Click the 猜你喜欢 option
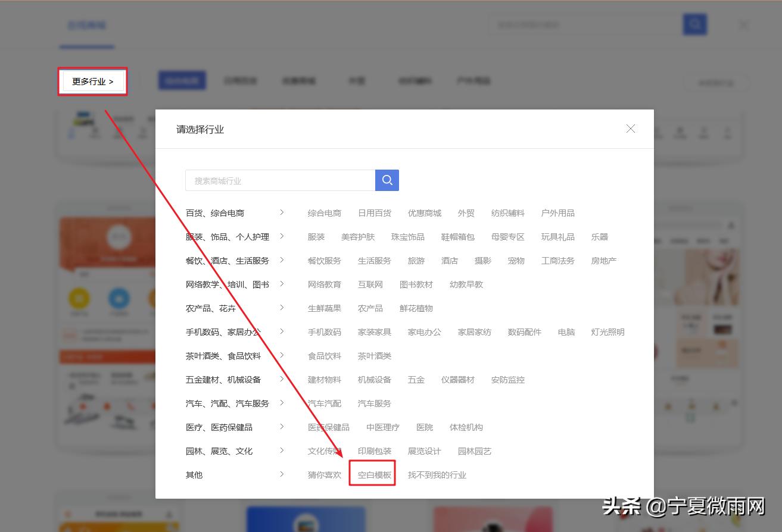Screen dimensions: 782x532 pos(324,474)
